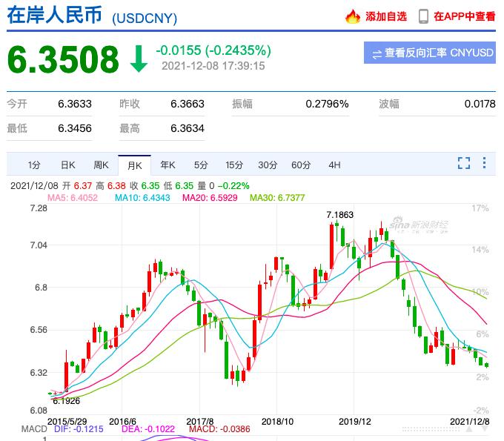Screen dimensions: 504x441
Task: Click the 查看反向汇率 CNYUSD button
Action: (430, 53)
